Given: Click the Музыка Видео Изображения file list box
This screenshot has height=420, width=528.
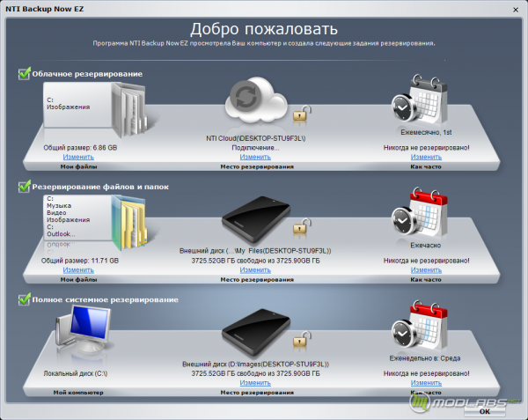Looking at the screenshot, I should click(77, 217).
